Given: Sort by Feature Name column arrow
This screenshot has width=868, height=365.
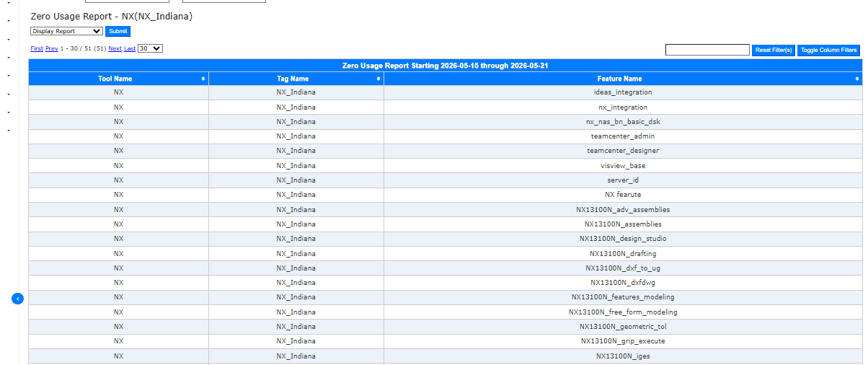Looking at the screenshot, I should (857, 79).
